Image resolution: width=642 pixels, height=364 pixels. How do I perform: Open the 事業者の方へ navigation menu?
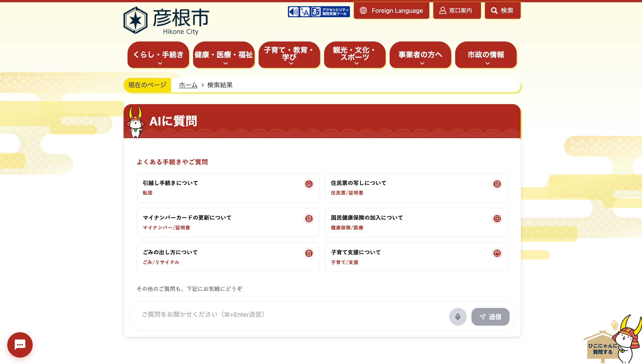click(x=420, y=55)
